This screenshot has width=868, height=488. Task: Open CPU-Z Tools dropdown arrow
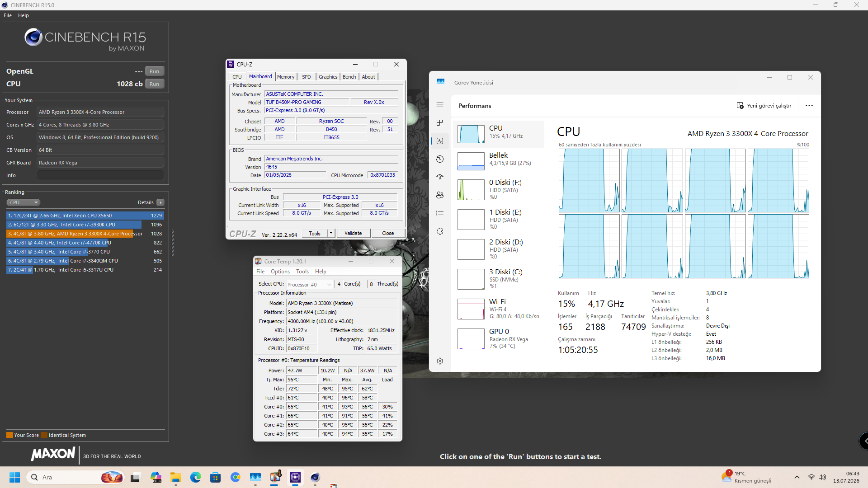click(331, 233)
